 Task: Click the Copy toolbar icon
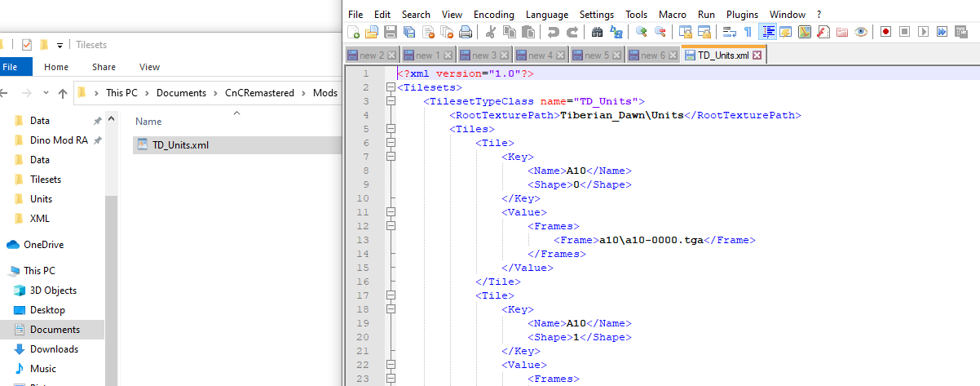pyautogui.click(x=510, y=32)
